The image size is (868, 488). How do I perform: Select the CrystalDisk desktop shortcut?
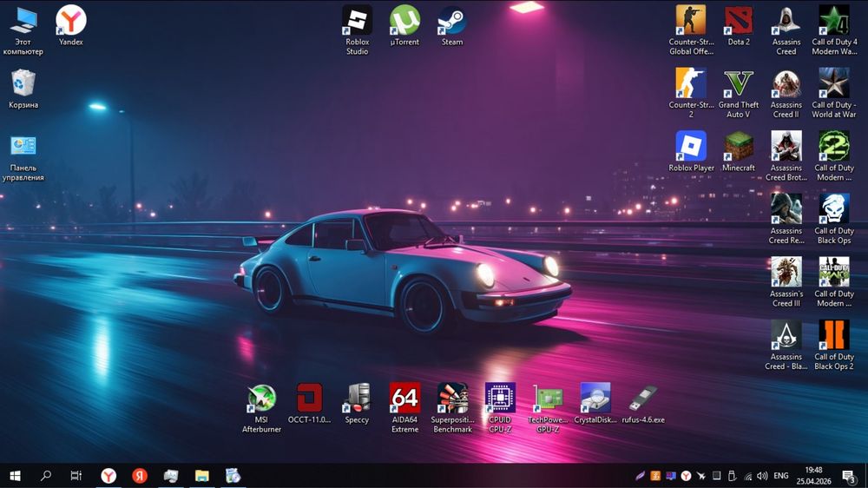click(595, 403)
